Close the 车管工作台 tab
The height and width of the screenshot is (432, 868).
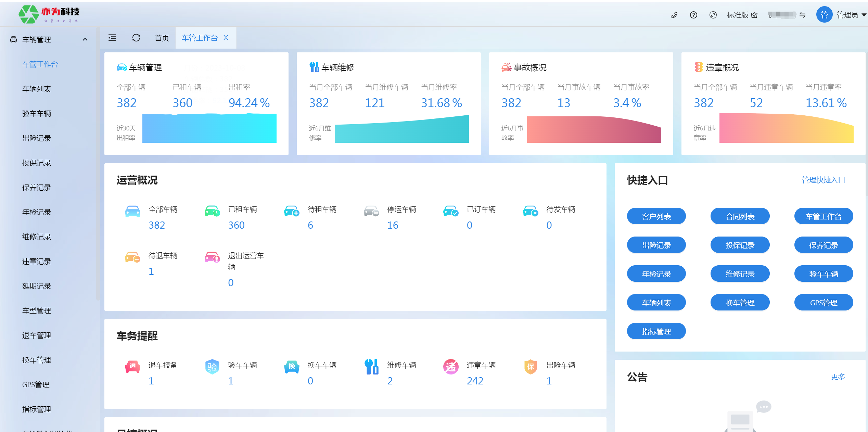[226, 38]
